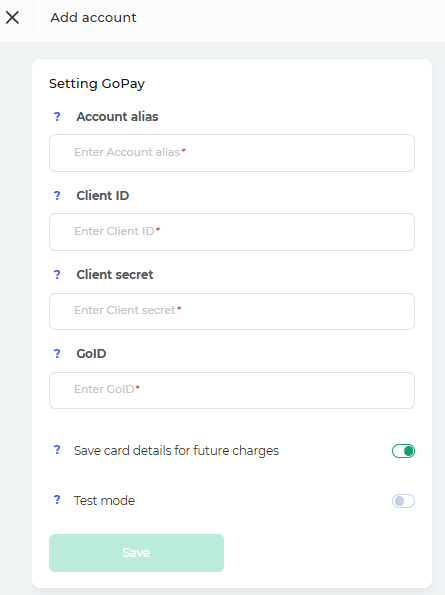This screenshot has height=595, width=445.
Task: Close the Add account panel
Action: tap(12, 17)
